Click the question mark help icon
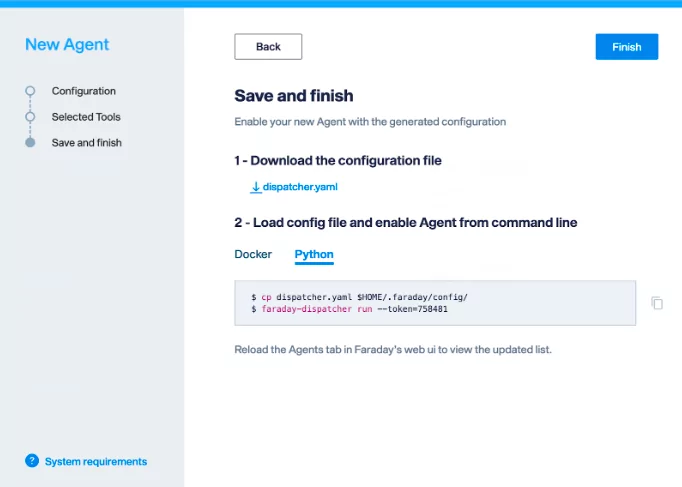Image resolution: width=682 pixels, height=487 pixels. (x=32, y=461)
